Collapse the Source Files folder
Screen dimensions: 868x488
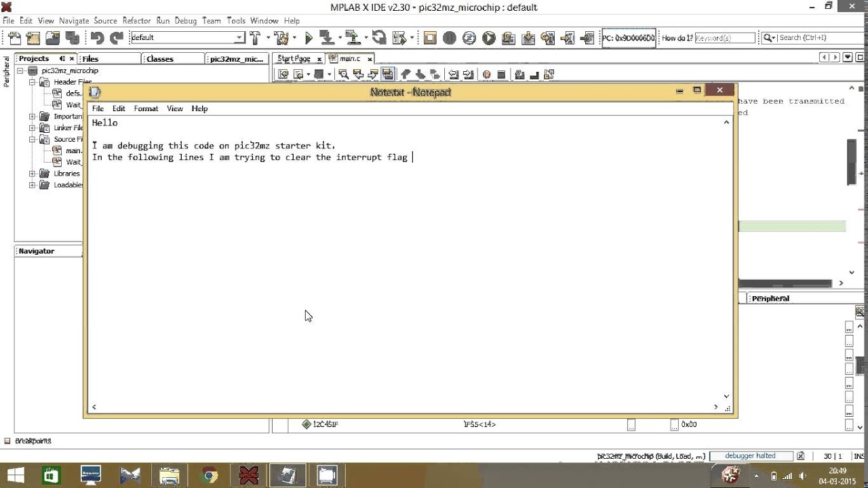(x=32, y=140)
